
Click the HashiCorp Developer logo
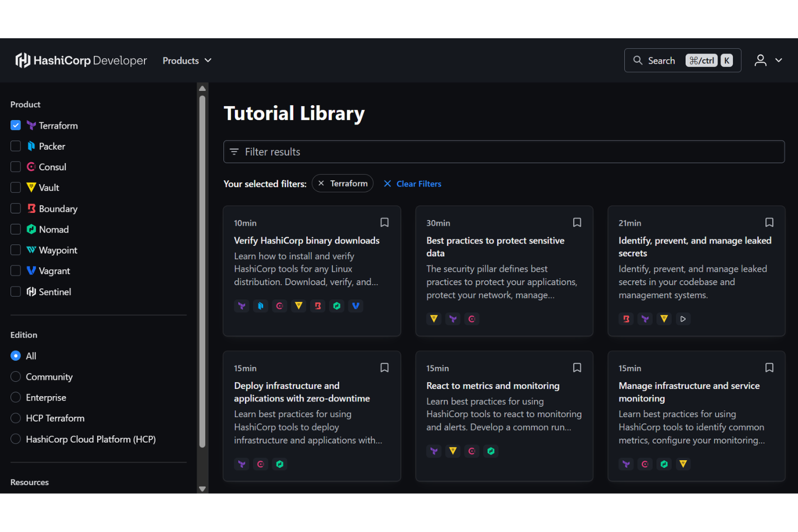click(81, 60)
